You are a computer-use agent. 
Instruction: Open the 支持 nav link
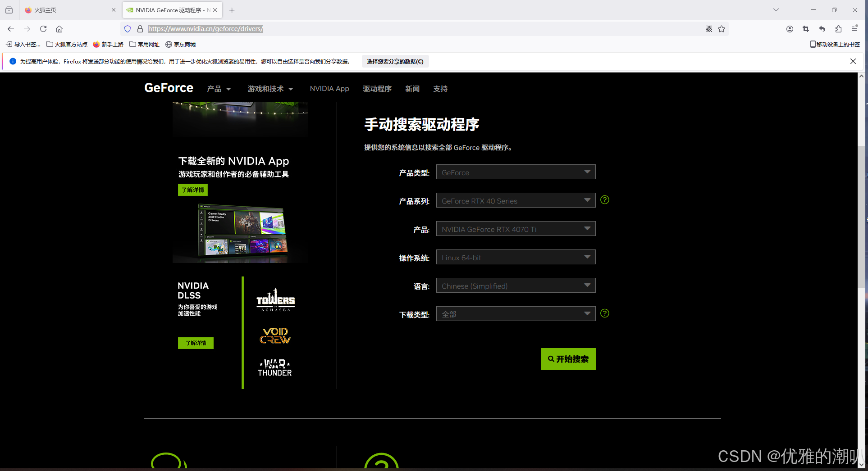point(440,89)
